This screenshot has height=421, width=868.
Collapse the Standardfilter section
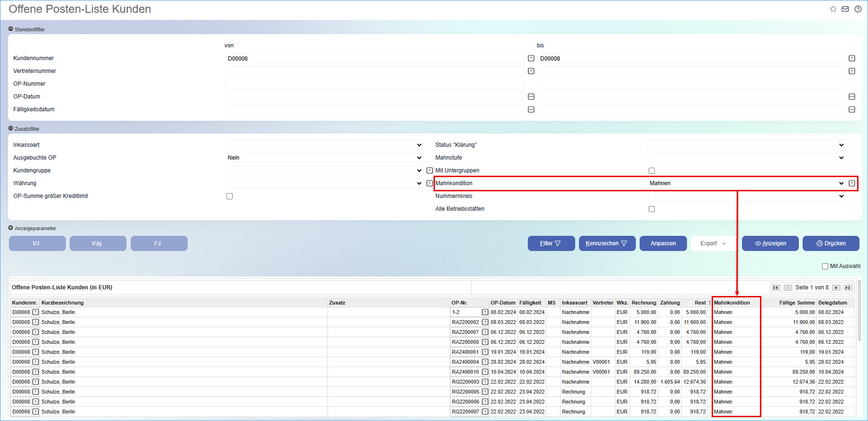pos(11,29)
